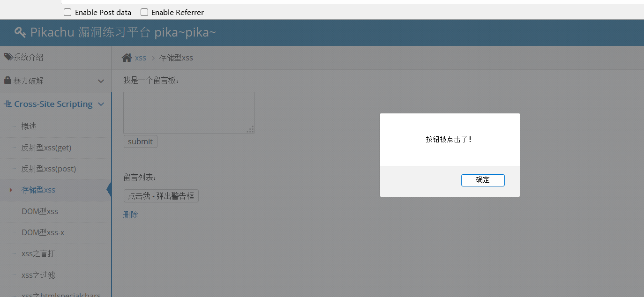Select 反射型xss(post) in sidebar
This screenshot has height=297, width=644.
pyautogui.click(x=49, y=169)
